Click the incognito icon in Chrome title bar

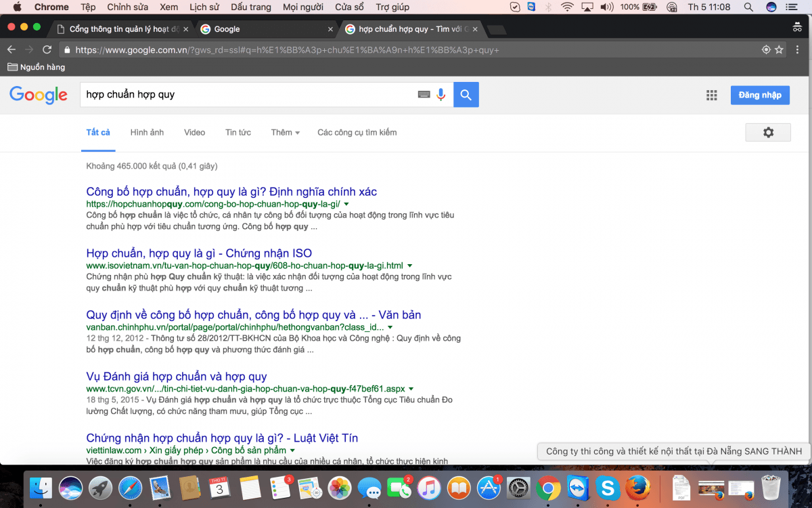[x=797, y=28]
